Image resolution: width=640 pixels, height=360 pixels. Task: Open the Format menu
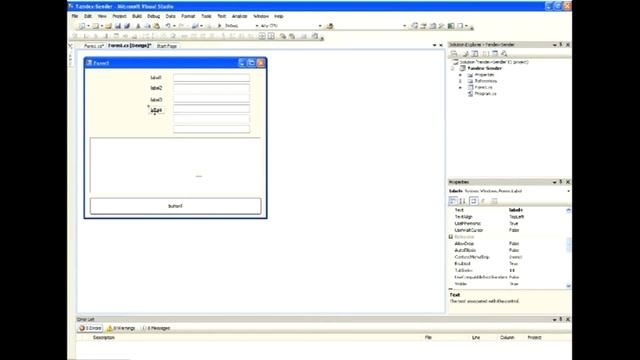tap(188, 16)
